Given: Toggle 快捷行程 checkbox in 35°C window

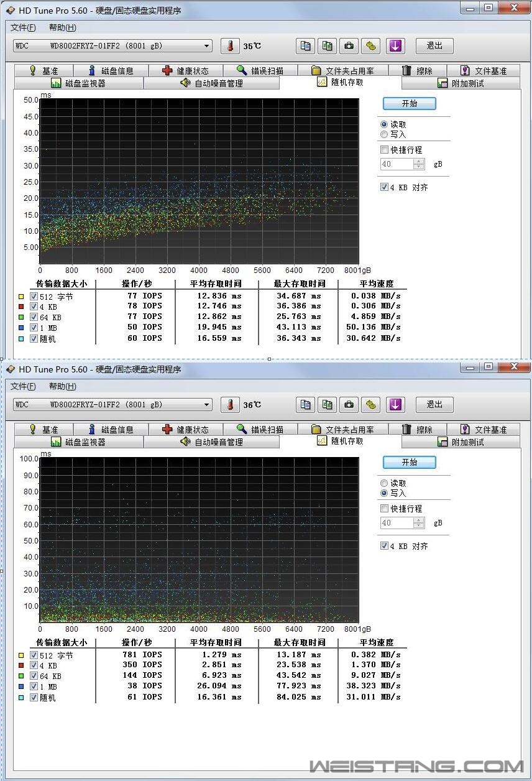Looking at the screenshot, I should coord(384,150).
